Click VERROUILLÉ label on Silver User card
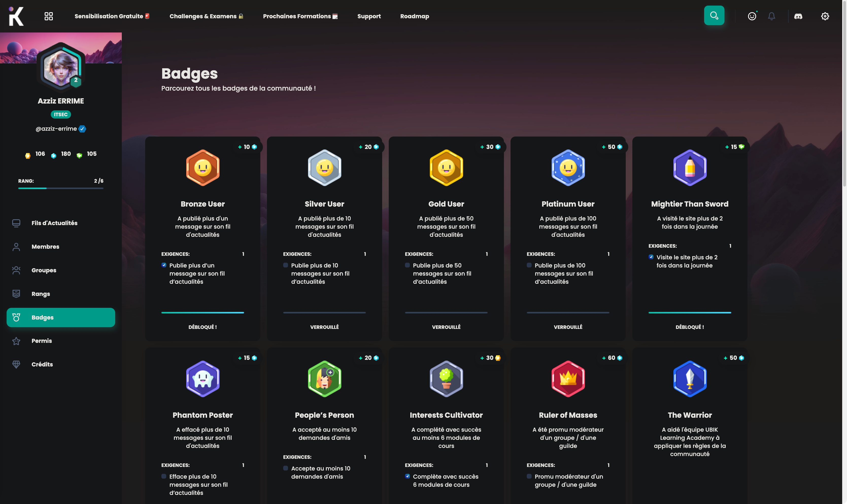The width and height of the screenshot is (847, 504). tap(325, 327)
